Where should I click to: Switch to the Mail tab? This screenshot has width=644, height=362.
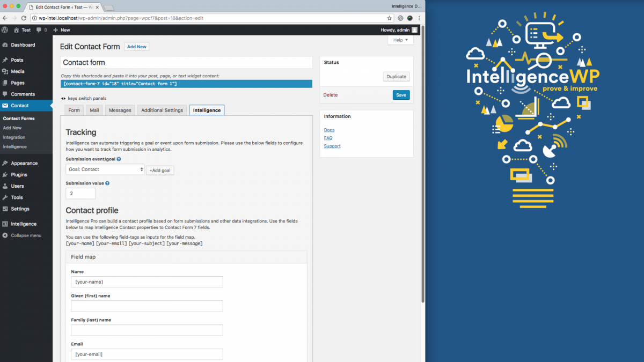coord(94,110)
